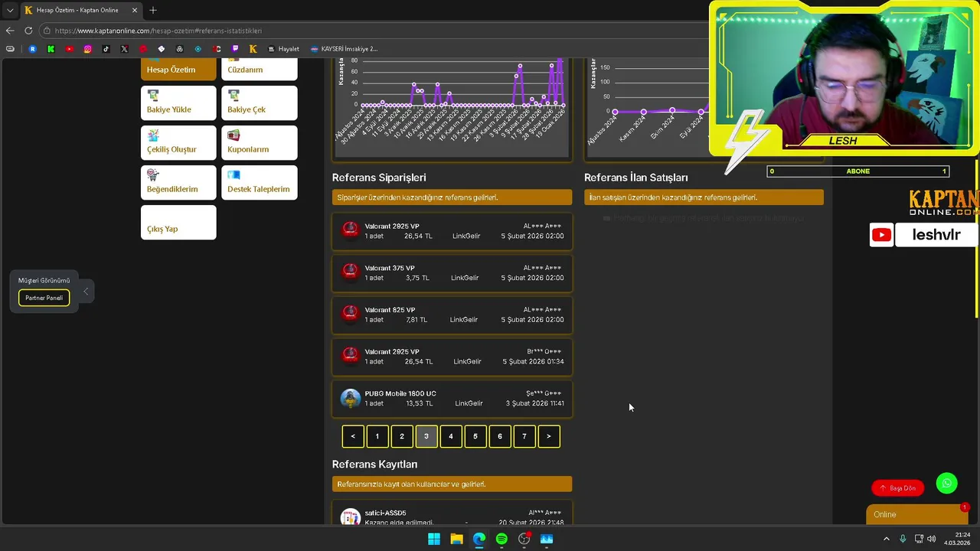Viewport: 980px width, 551px height.
Task: Close the Hesap Özetim tab
Action: 135,10
